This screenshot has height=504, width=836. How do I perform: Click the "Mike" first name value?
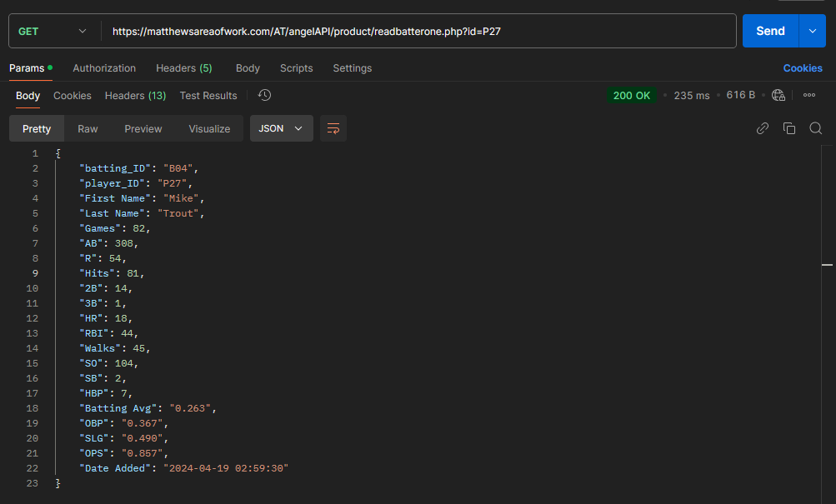tap(181, 198)
